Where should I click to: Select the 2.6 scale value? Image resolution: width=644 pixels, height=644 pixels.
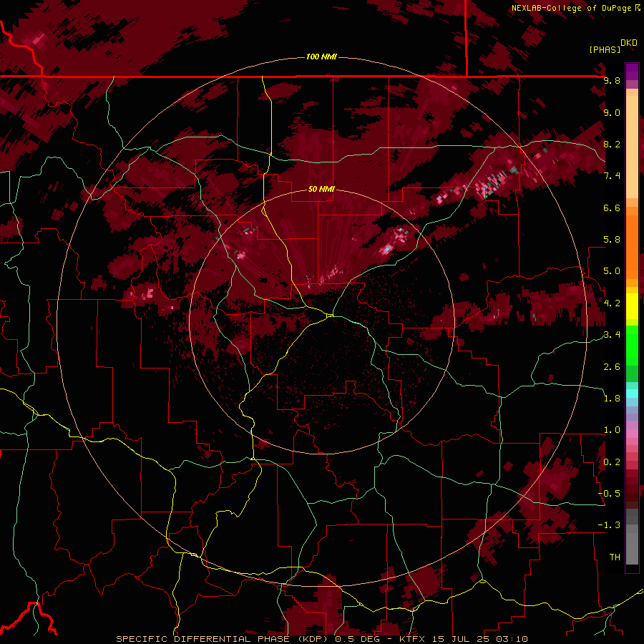[612, 367]
